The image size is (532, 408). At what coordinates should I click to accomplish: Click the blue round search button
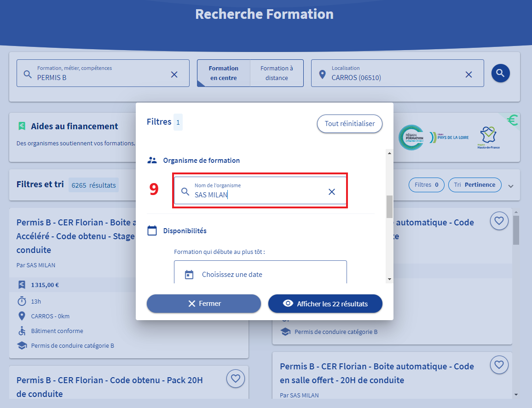coord(500,73)
